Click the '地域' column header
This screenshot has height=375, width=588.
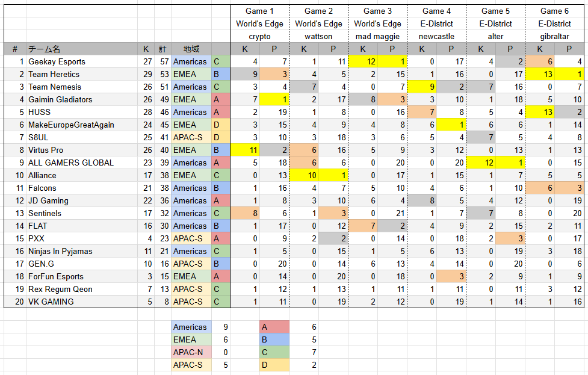[191, 49]
